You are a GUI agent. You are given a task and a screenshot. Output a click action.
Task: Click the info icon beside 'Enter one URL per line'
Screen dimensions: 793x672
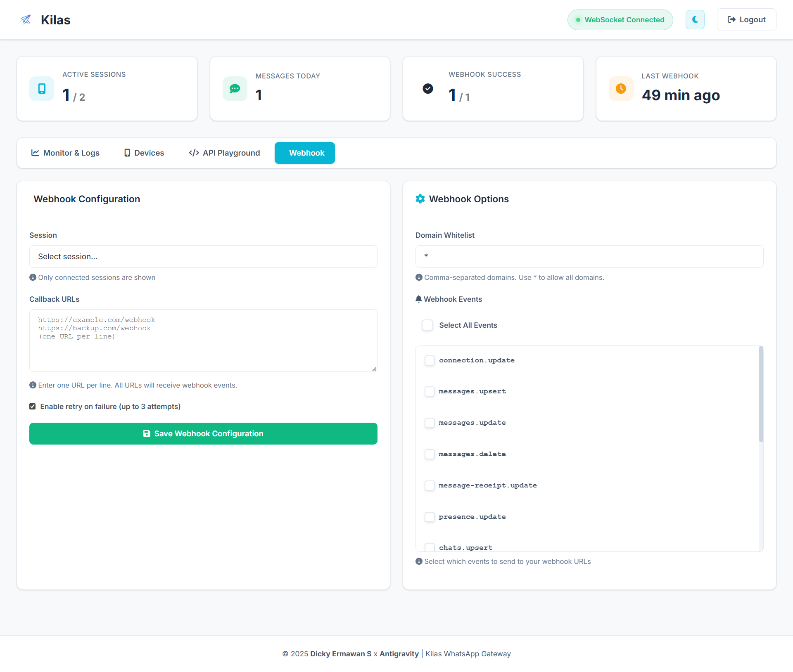click(x=33, y=385)
